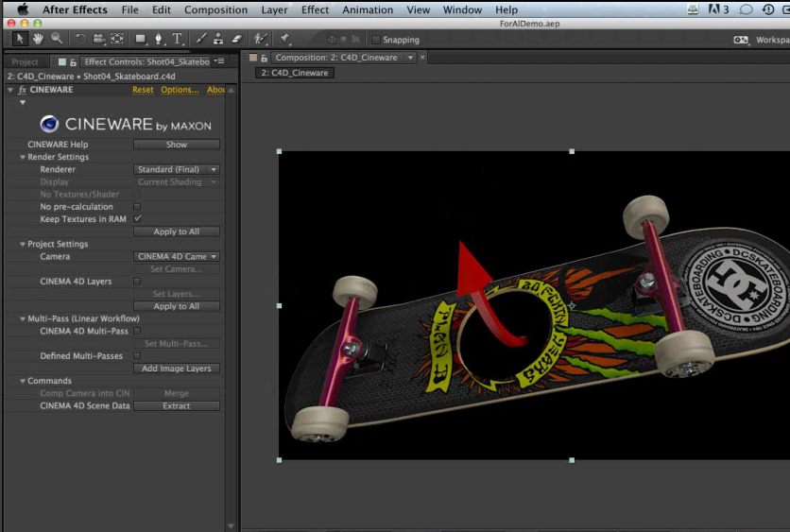The width and height of the screenshot is (790, 532).
Task: Select the Zoom magnifier tool
Action: coord(57,39)
